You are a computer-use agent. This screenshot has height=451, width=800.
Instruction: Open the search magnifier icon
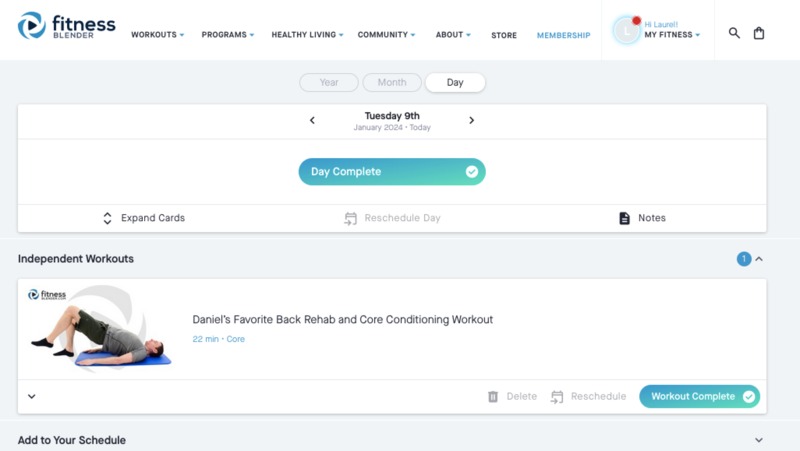click(734, 33)
